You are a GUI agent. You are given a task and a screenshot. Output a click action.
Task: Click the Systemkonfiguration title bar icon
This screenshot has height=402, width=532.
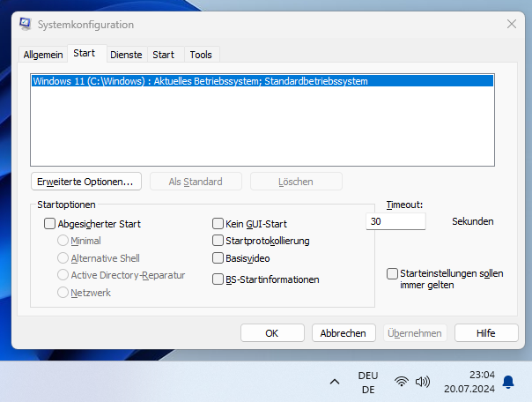click(26, 24)
